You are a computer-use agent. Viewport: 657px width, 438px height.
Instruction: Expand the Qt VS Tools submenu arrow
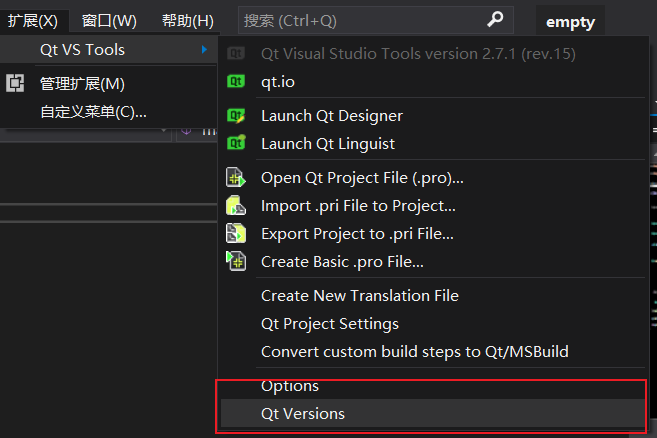204,49
